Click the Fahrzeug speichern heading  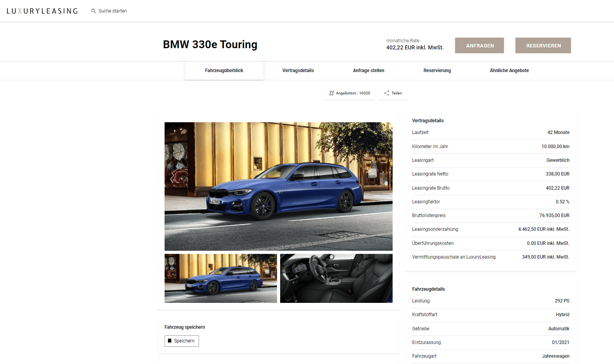click(x=185, y=327)
